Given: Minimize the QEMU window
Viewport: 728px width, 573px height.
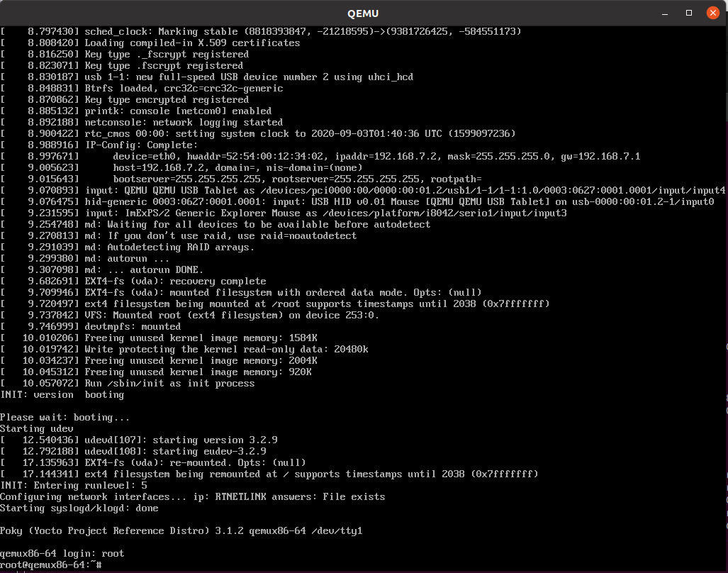Looking at the screenshot, I should (x=665, y=13).
